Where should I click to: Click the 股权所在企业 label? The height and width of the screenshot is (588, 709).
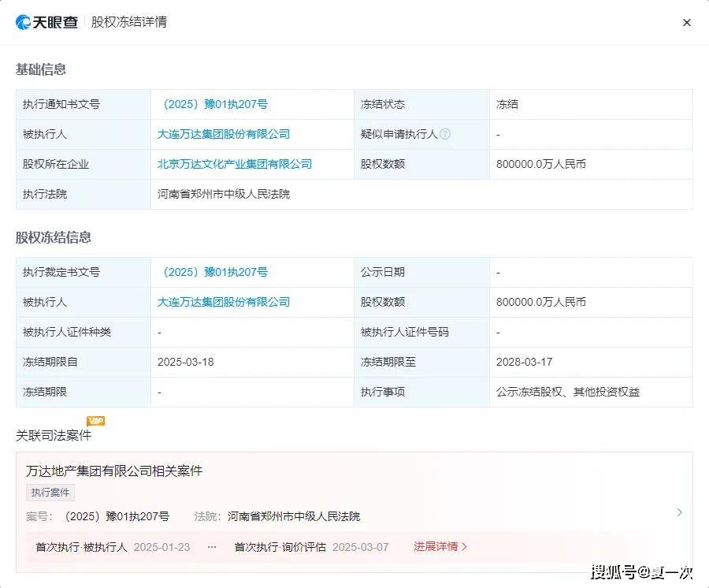point(56,164)
